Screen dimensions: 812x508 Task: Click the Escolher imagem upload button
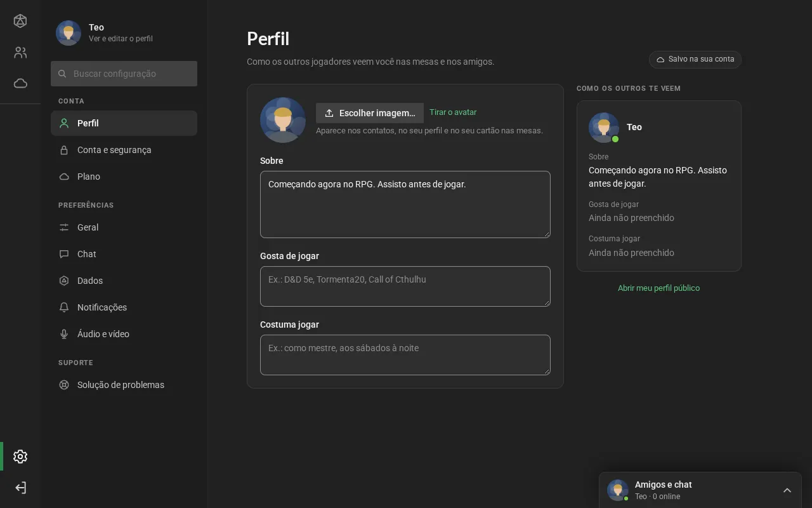[x=370, y=113]
